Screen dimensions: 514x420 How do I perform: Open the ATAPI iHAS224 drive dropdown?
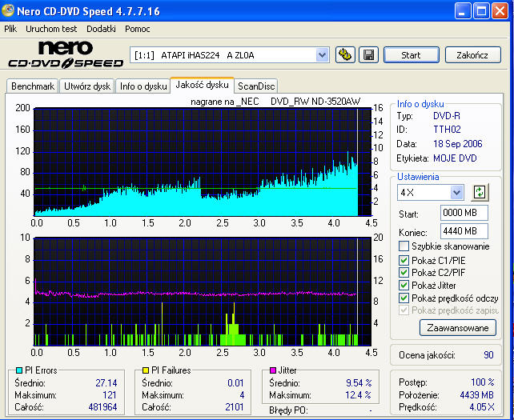[322, 55]
